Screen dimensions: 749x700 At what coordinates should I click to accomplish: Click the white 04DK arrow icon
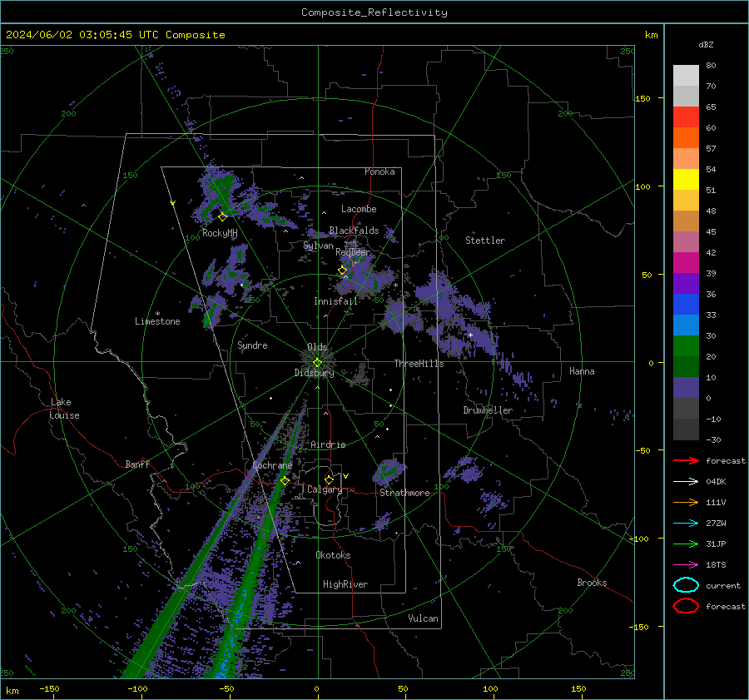(x=686, y=482)
